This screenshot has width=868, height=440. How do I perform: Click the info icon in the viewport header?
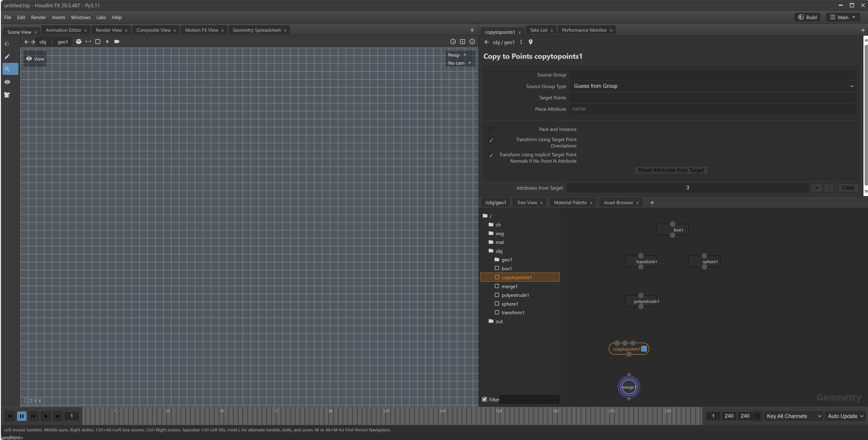[472, 42]
